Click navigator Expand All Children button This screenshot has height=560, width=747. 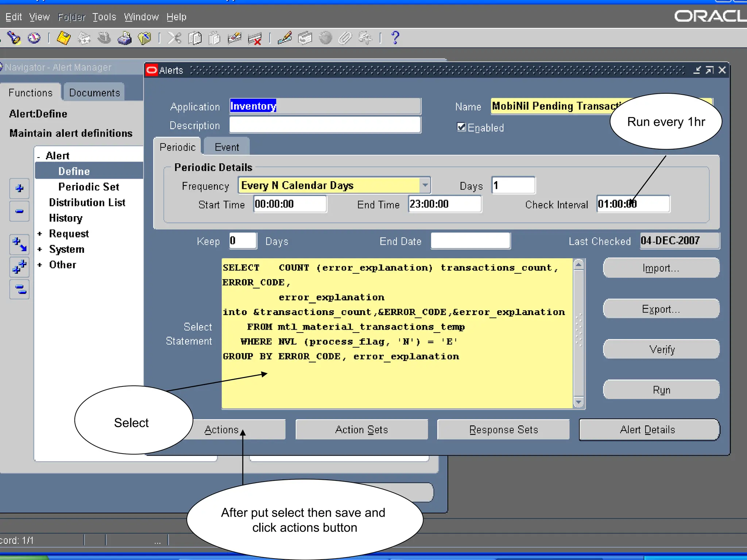pos(19,245)
